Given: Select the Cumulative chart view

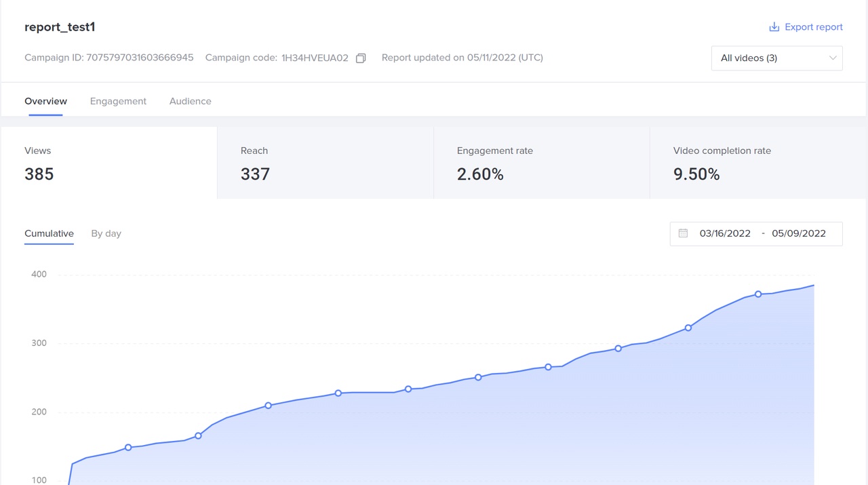Looking at the screenshot, I should coord(49,233).
